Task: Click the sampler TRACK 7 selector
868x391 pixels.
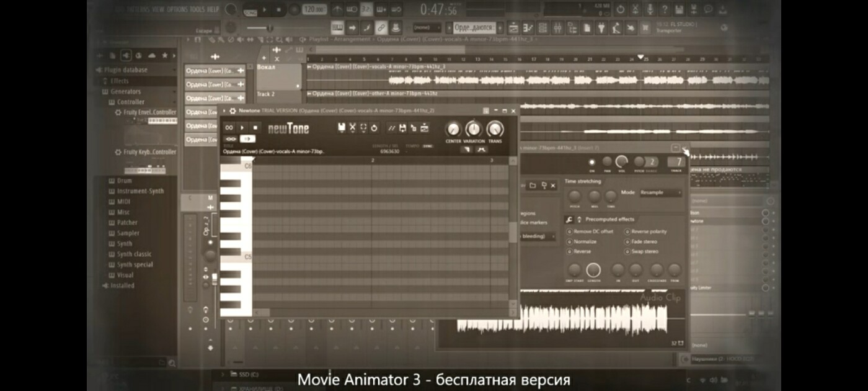Action: pyautogui.click(x=675, y=162)
